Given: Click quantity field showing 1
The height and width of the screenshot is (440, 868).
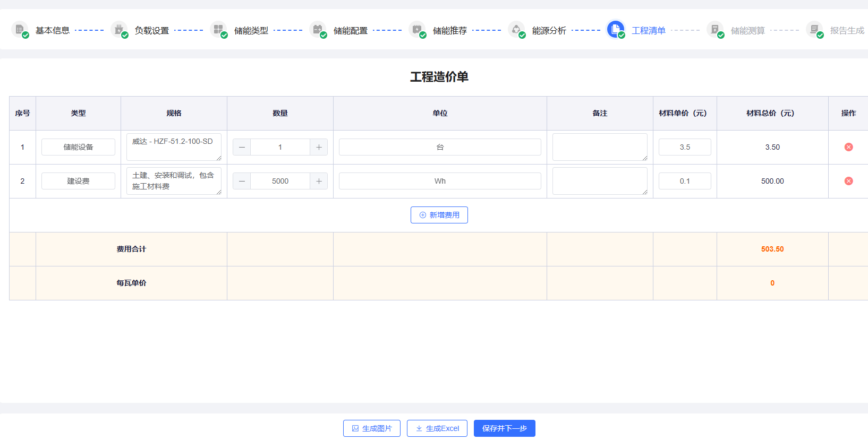Looking at the screenshot, I should click(x=280, y=147).
